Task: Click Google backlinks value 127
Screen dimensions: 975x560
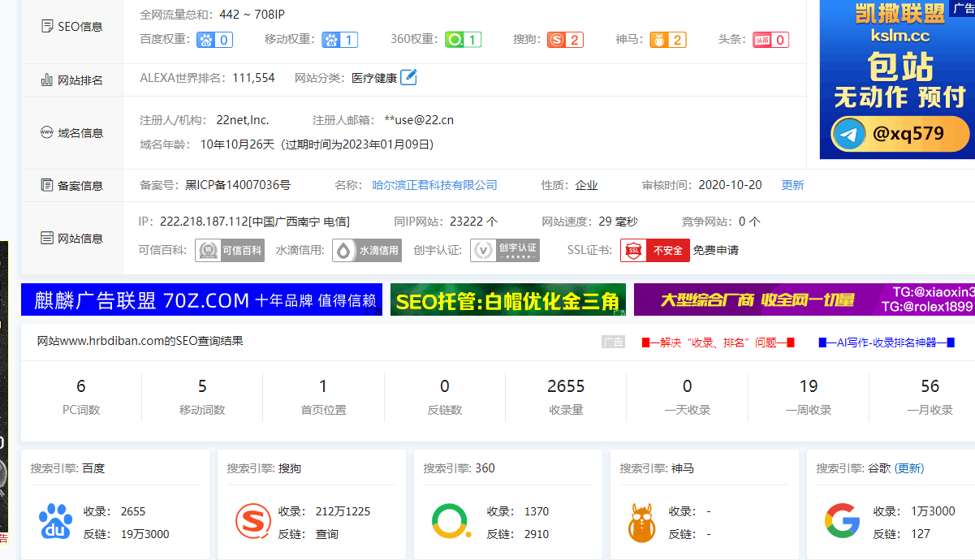Action: (x=921, y=534)
